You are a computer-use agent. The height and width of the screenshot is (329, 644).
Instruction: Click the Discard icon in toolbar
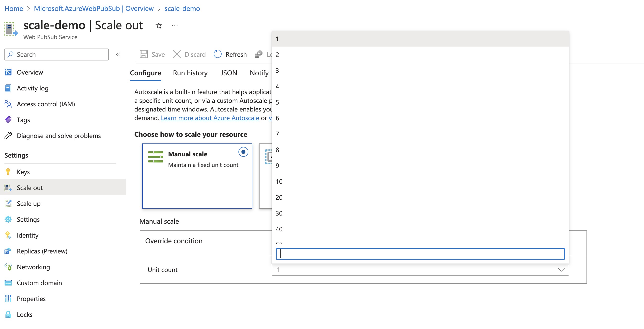pyautogui.click(x=176, y=54)
